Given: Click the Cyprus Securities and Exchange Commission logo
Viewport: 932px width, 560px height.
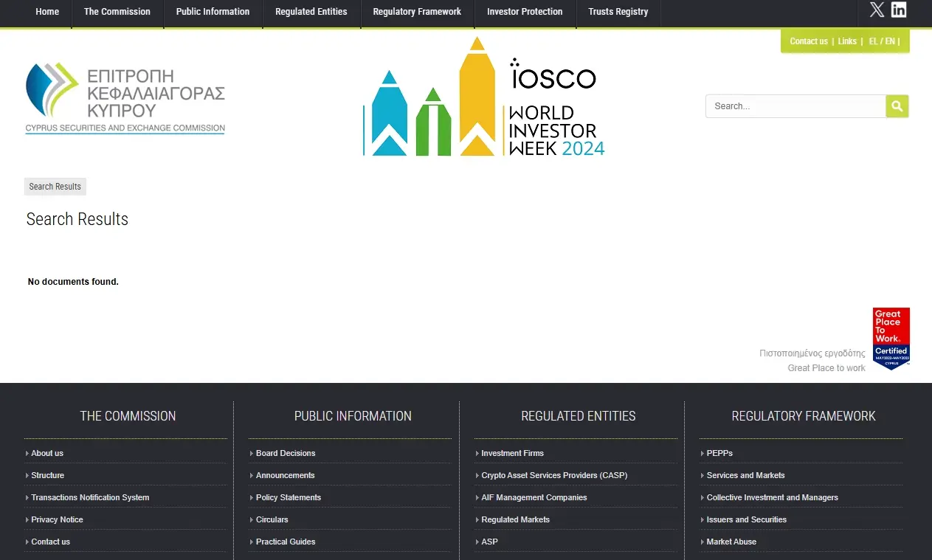Looking at the screenshot, I should click(x=125, y=99).
